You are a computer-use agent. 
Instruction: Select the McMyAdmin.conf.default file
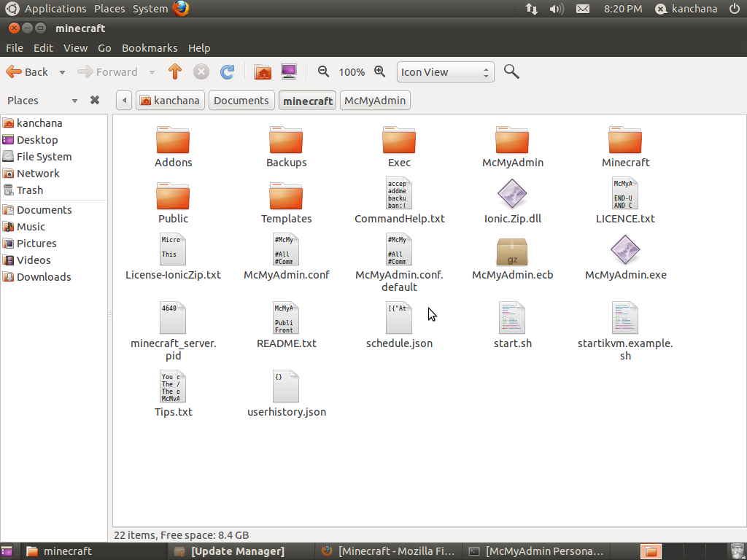[399, 262]
